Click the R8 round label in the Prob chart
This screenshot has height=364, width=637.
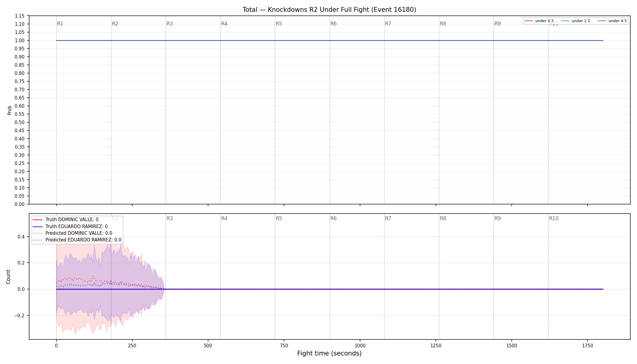coord(443,24)
